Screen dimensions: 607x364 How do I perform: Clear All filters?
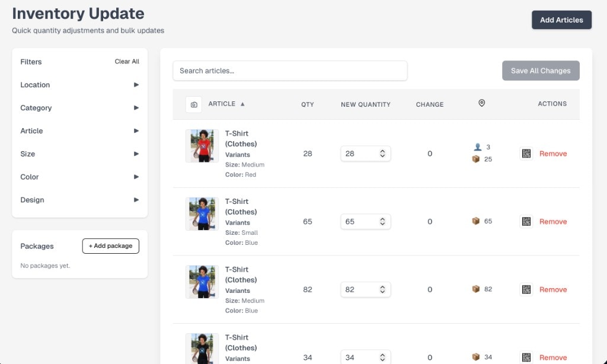pos(127,62)
